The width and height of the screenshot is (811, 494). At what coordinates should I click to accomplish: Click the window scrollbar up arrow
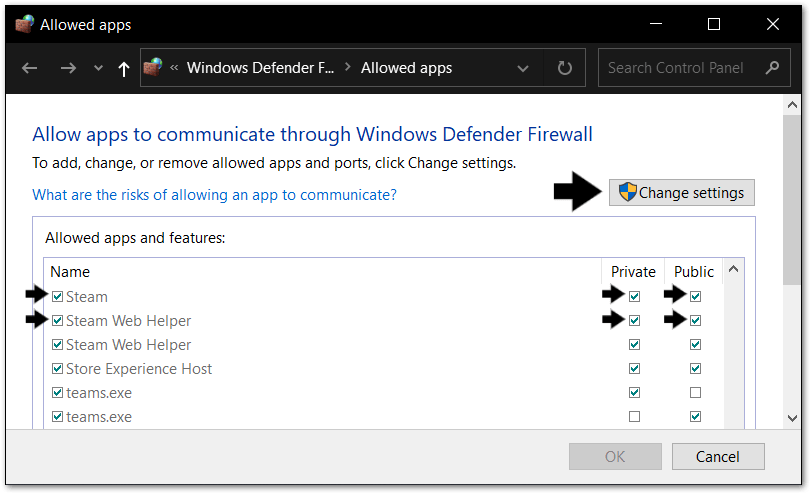792,105
